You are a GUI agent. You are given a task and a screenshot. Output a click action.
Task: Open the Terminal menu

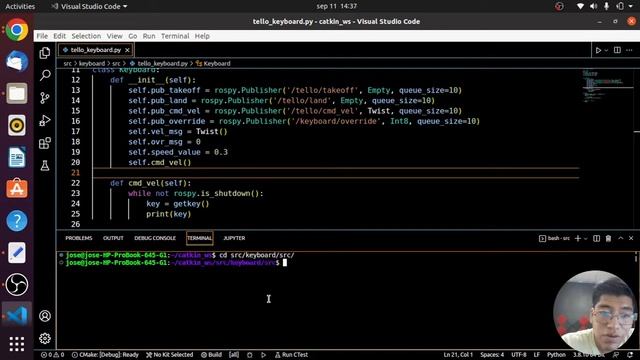click(175, 36)
